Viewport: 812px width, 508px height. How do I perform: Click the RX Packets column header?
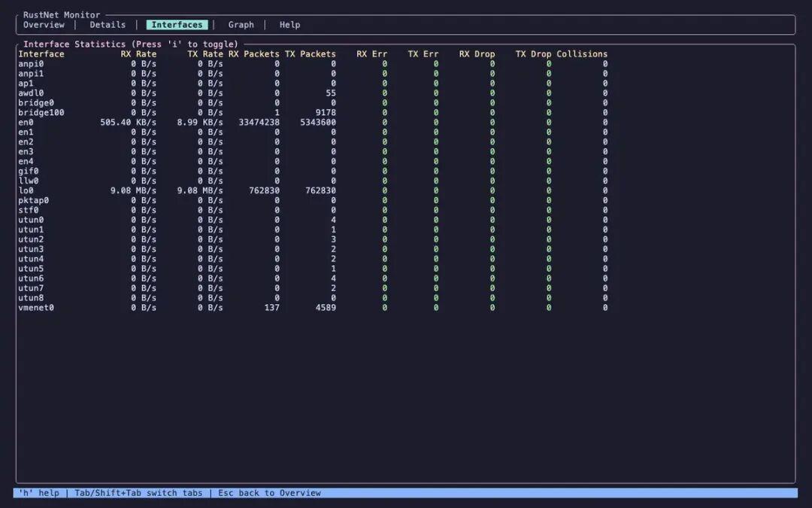coord(254,54)
